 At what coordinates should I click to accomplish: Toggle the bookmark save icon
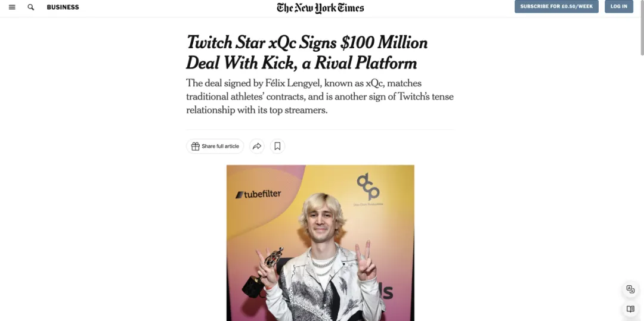click(x=277, y=147)
